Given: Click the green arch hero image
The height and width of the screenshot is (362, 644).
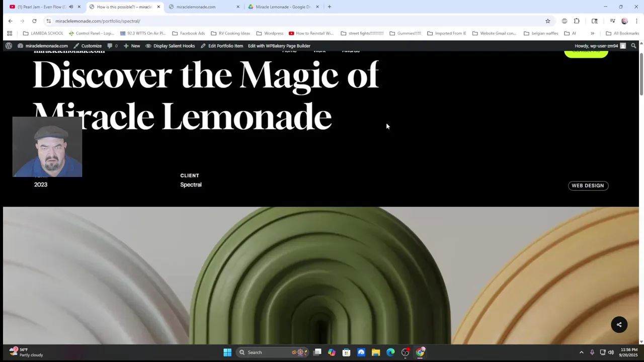Looking at the screenshot, I should [320, 276].
